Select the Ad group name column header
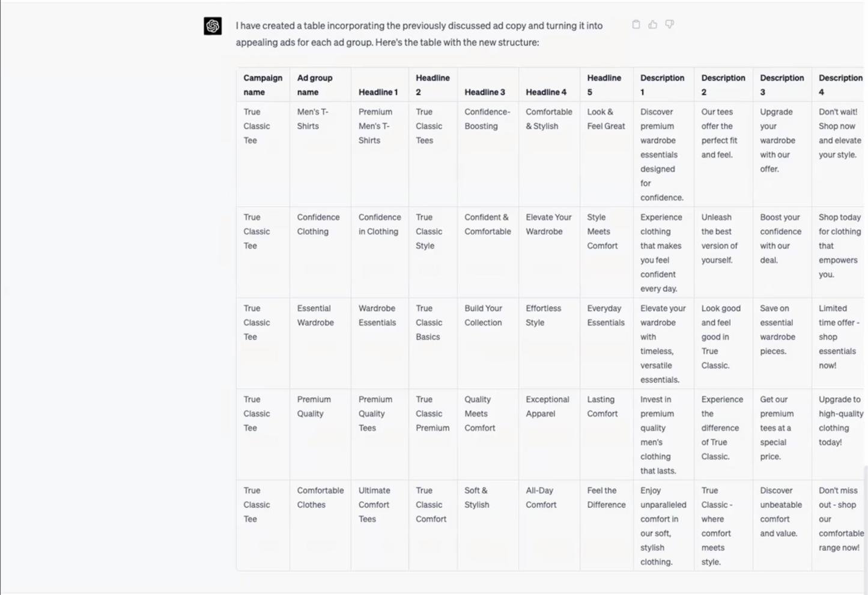This screenshot has width=868, height=595. [315, 85]
